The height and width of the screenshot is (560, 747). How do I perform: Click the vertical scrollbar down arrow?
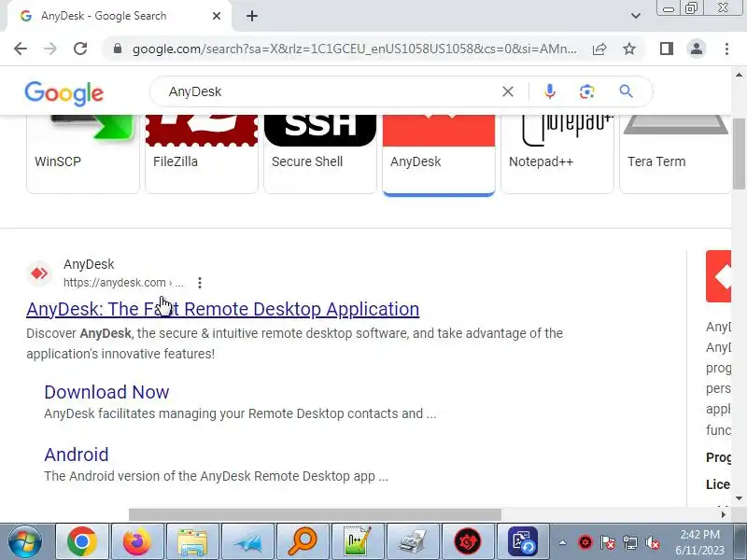739,498
